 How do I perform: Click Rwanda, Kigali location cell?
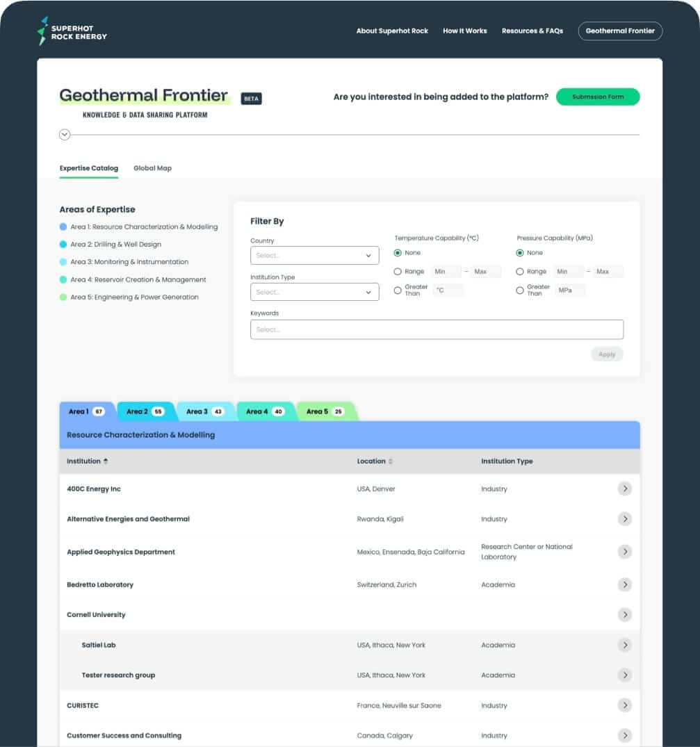click(380, 519)
